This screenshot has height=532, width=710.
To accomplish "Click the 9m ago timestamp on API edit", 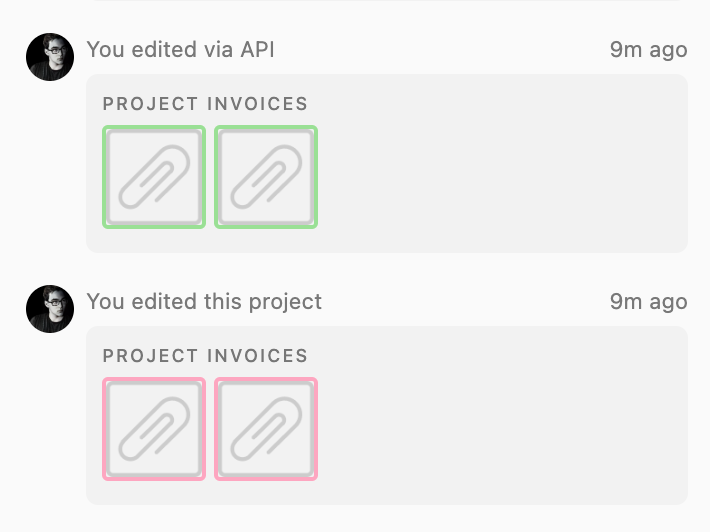I will (x=648, y=49).
